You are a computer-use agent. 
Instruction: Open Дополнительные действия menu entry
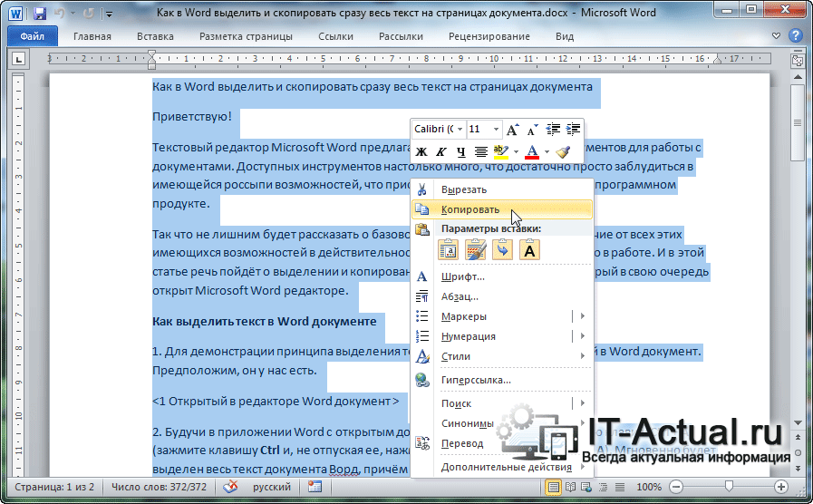tap(502, 467)
